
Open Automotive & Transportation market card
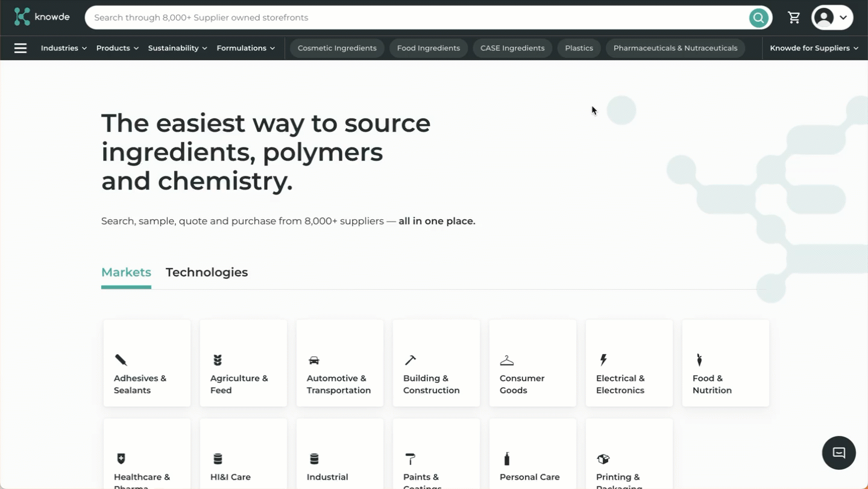[x=340, y=363]
